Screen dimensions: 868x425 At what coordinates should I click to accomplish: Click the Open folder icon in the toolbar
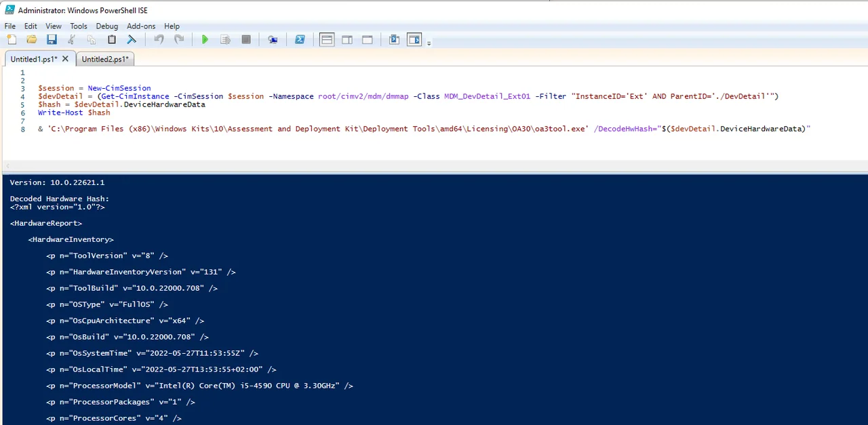pyautogui.click(x=31, y=40)
